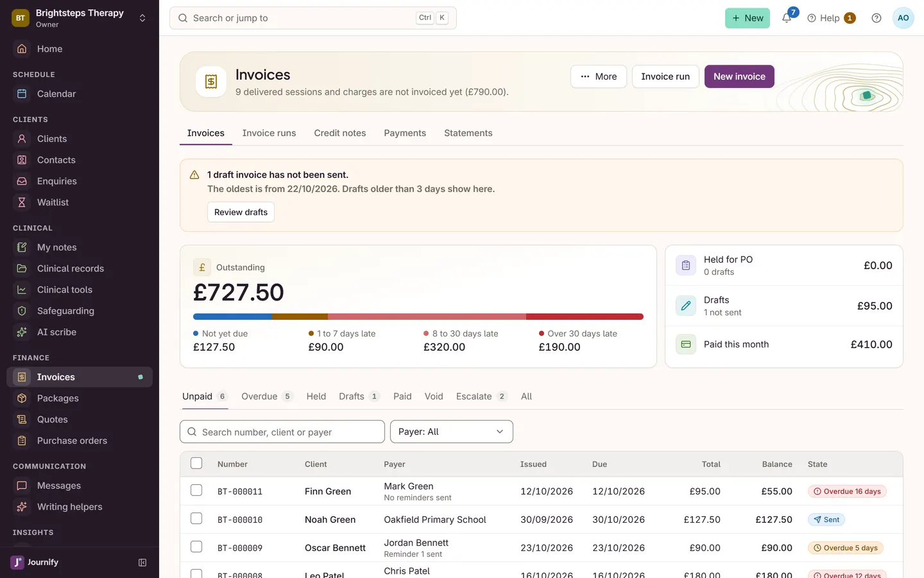Go to Clients in sidebar
Image resolution: width=924 pixels, height=578 pixels.
(x=80, y=139)
